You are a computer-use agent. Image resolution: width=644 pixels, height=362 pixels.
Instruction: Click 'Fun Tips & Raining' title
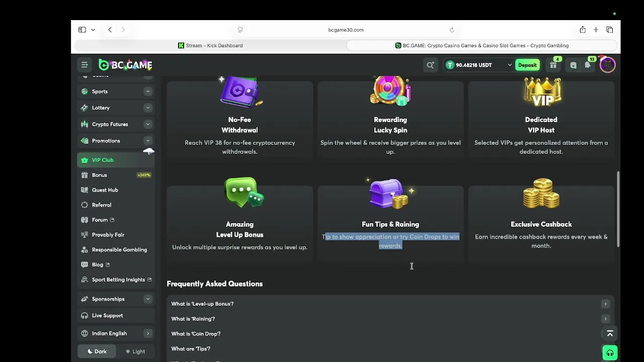coord(390,224)
